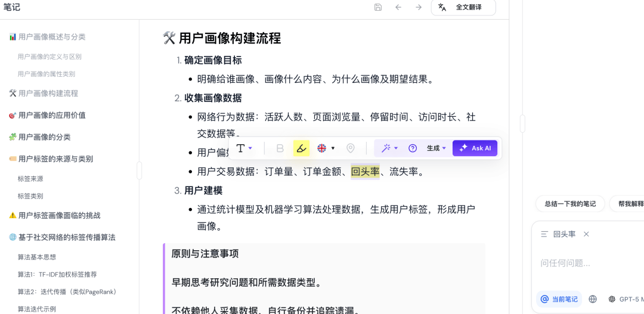Click the 全文翻译 button
Image resolution: width=644 pixels, height=314 pixels.
tap(463, 7)
